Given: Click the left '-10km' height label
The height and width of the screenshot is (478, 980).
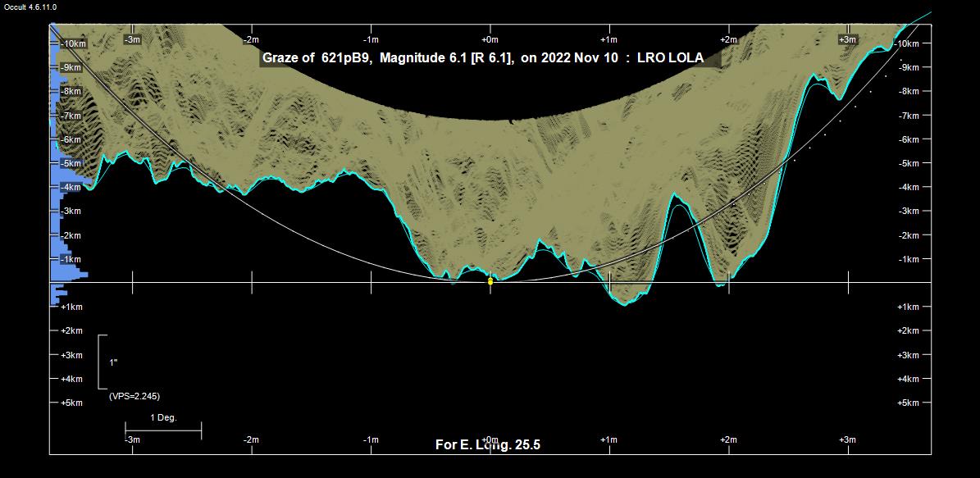Looking at the screenshot, I should coord(74,43).
